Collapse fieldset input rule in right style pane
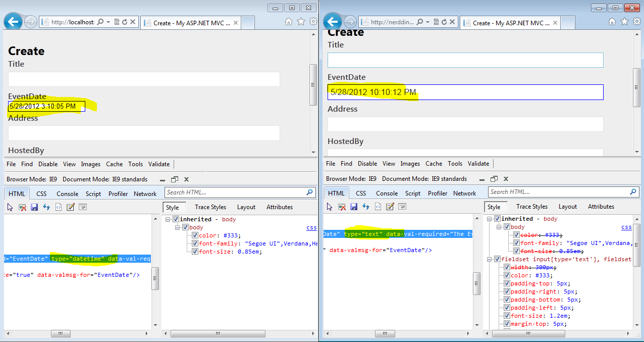The width and height of the screenshot is (644, 342). point(490,259)
